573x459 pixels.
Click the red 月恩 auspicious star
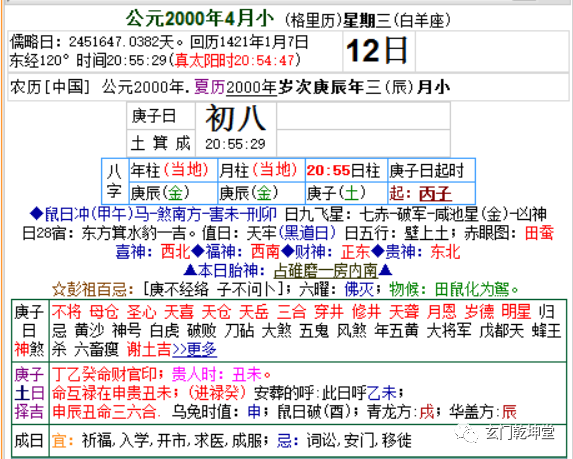coord(441,312)
